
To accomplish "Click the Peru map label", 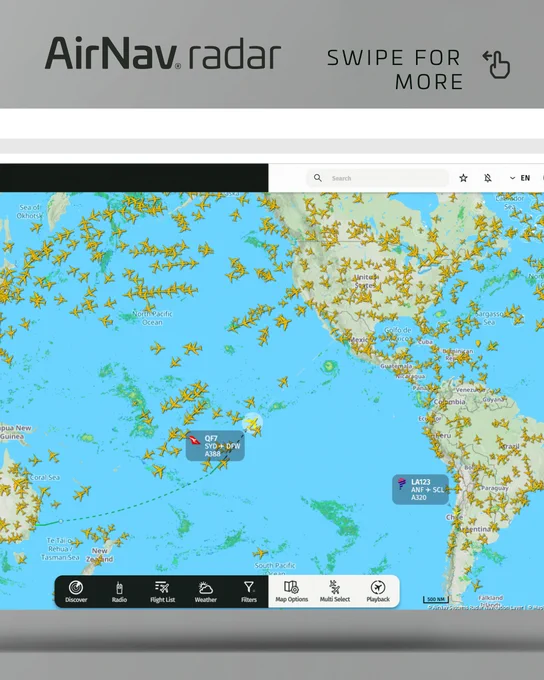I will tap(443, 435).
